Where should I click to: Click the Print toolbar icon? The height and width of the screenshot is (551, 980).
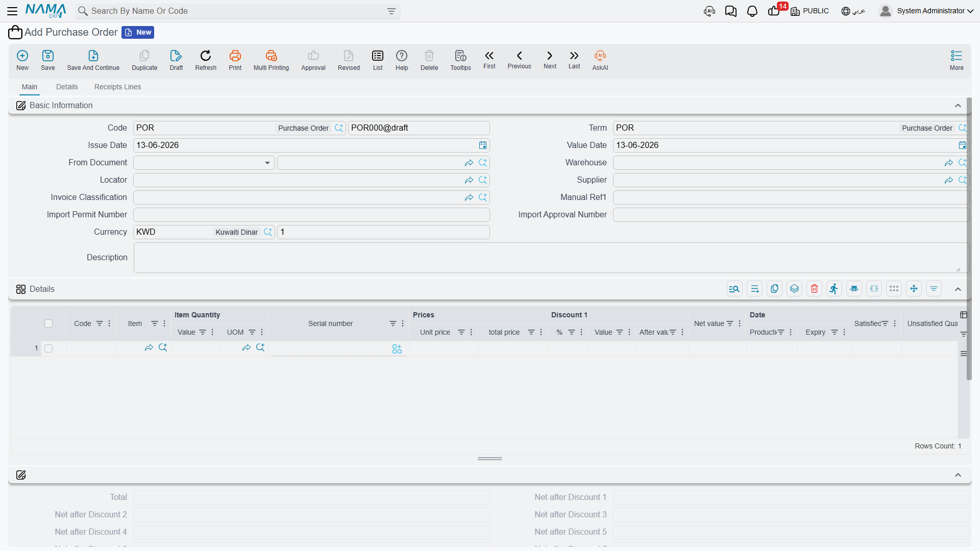coord(235,60)
